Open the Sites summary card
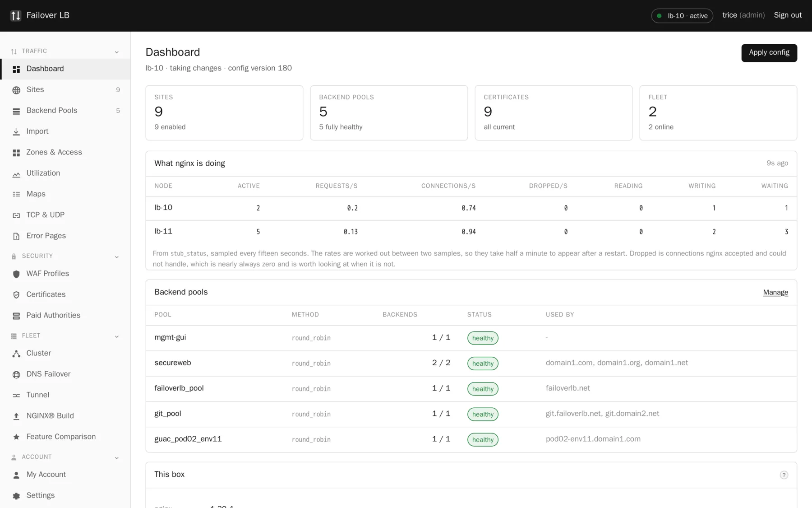The width and height of the screenshot is (812, 508). point(224,113)
